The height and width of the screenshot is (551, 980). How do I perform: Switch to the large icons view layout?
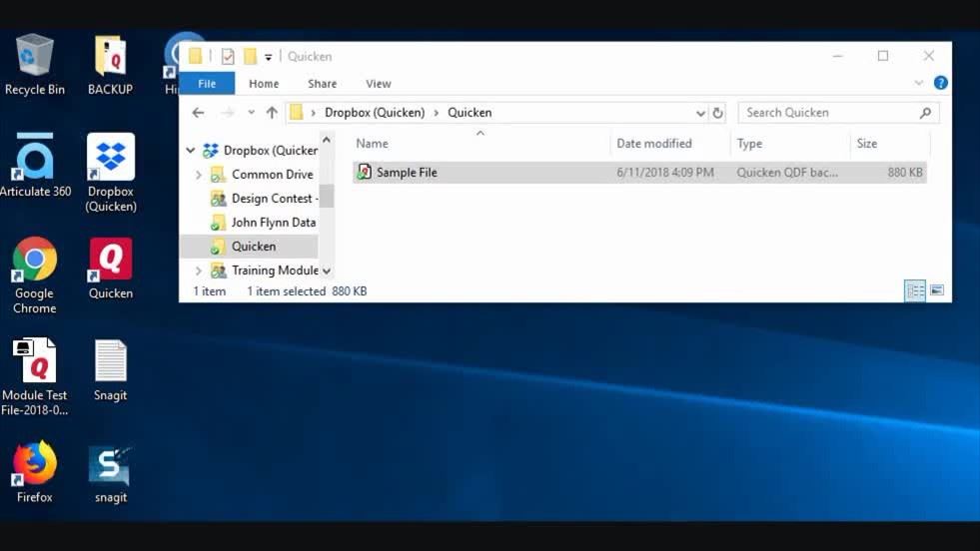click(x=937, y=290)
